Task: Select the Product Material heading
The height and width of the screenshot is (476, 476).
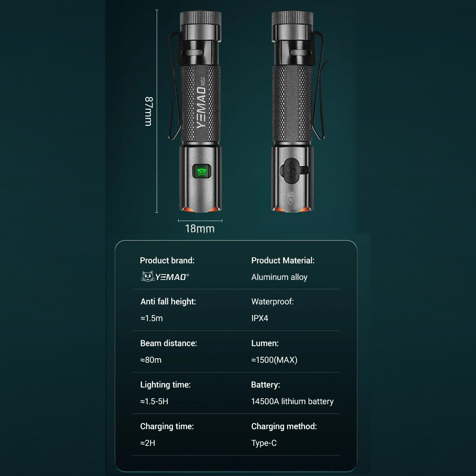Action: pyautogui.click(x=283, y=261)
